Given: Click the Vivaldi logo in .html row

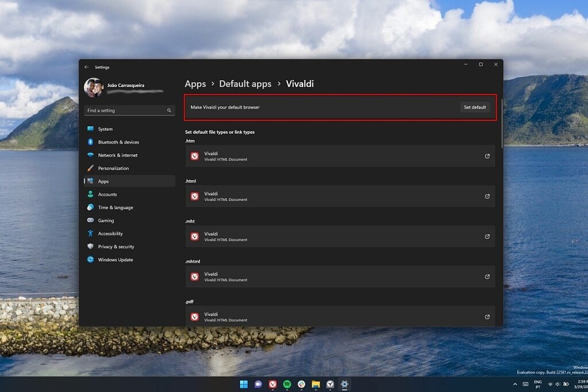Looking at the screenshot, I should [195, 196].
